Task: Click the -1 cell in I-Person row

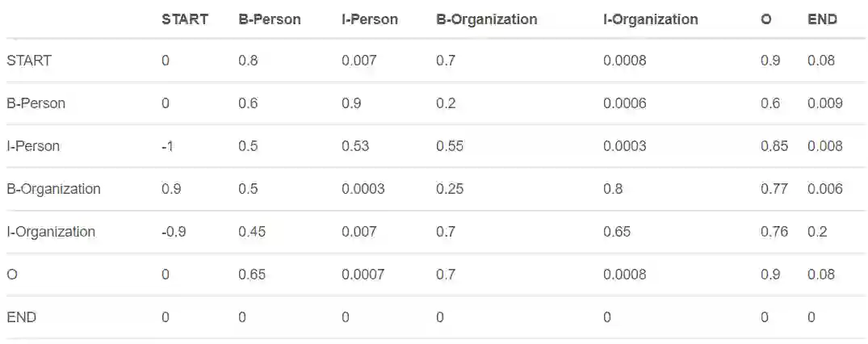Action: click(x=167, y=146)
